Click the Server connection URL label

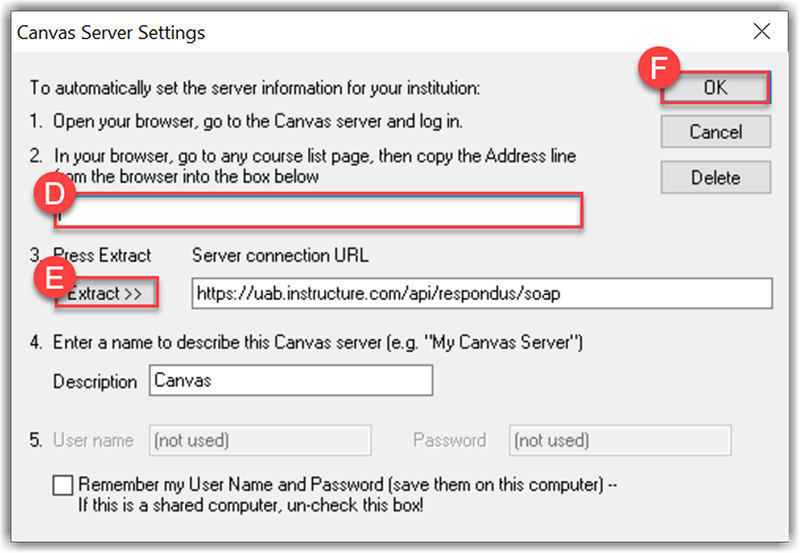point(280,256)
